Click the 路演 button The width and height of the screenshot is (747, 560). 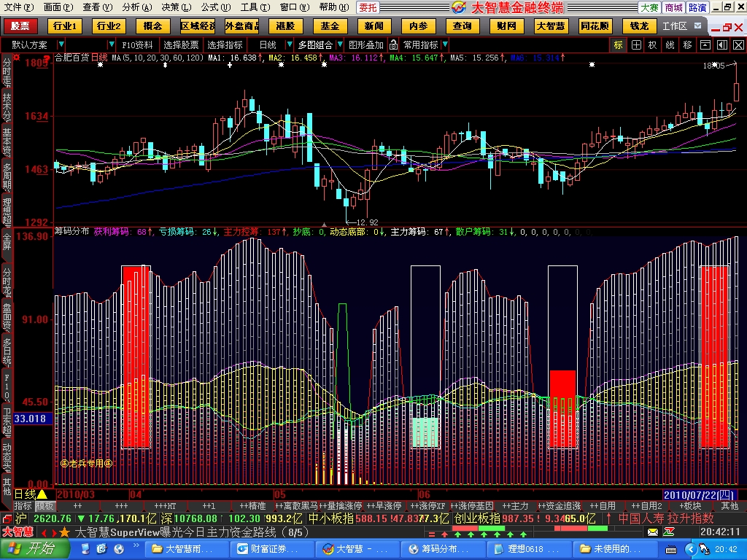[697, 7]
